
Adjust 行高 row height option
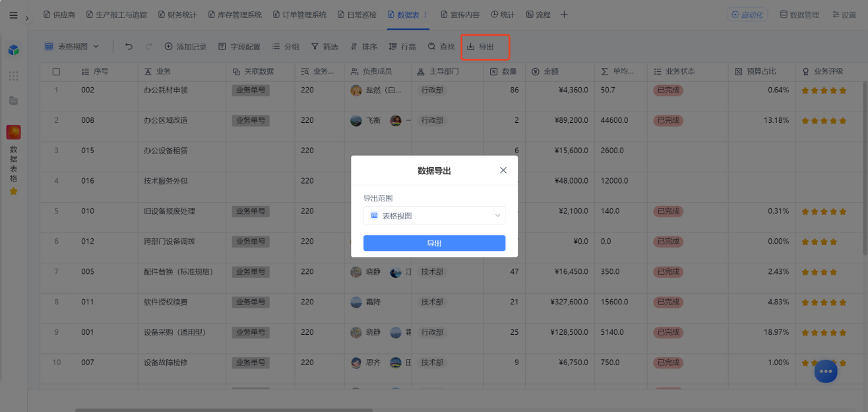click(x=402, y=46)
